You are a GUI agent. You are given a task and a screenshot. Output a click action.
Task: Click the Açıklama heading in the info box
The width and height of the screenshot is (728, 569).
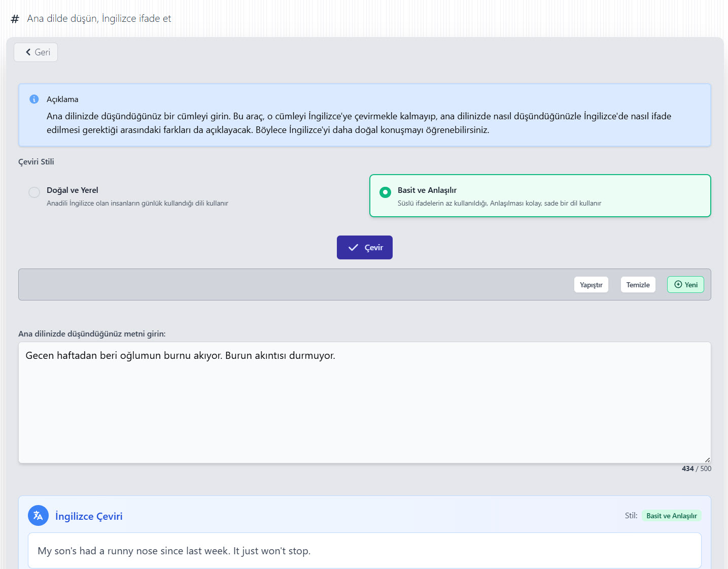(x=62, y=99)
